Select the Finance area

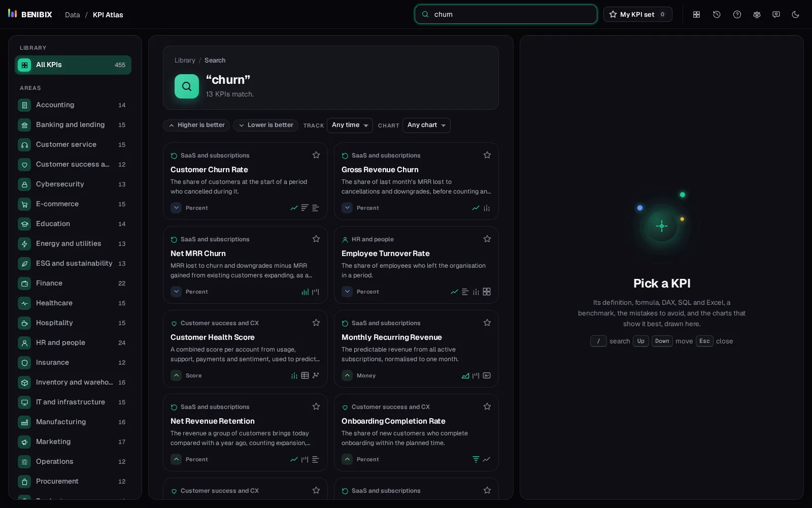(x=73, y=283)
